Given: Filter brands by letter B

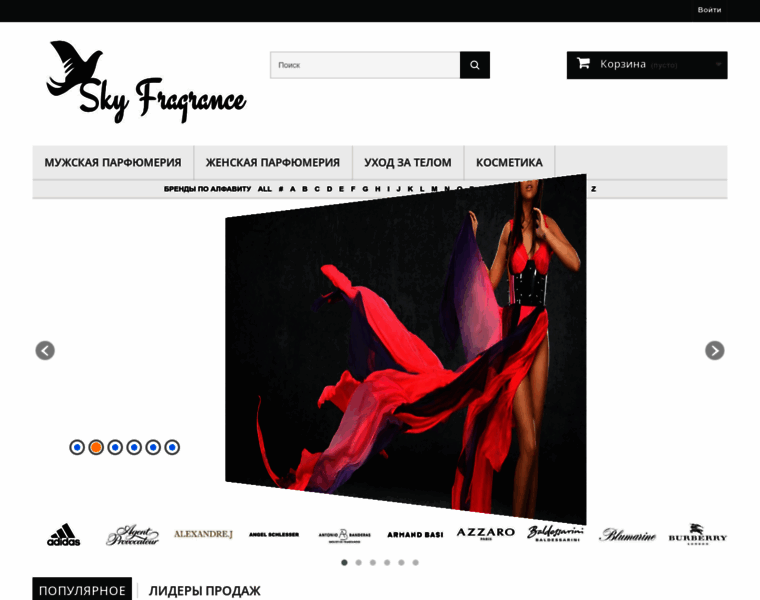Looking at the screenshot, I should pyautogui.click(x=305, y=189).
